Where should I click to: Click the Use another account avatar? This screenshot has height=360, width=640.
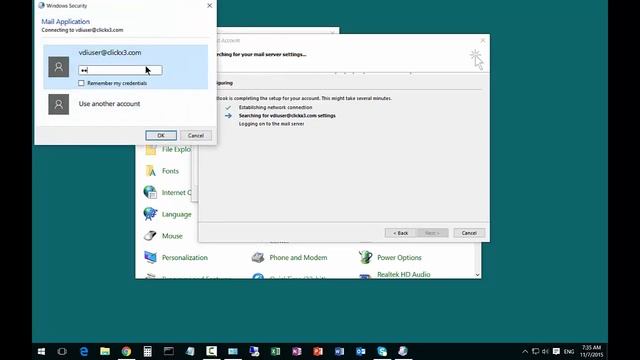point(59,104)
